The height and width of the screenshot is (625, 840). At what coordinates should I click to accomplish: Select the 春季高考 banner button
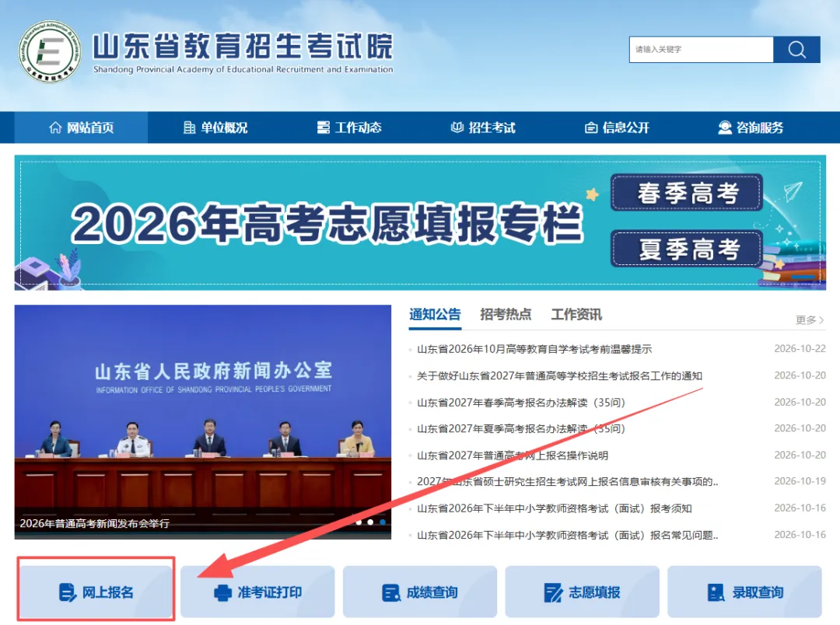686,193
